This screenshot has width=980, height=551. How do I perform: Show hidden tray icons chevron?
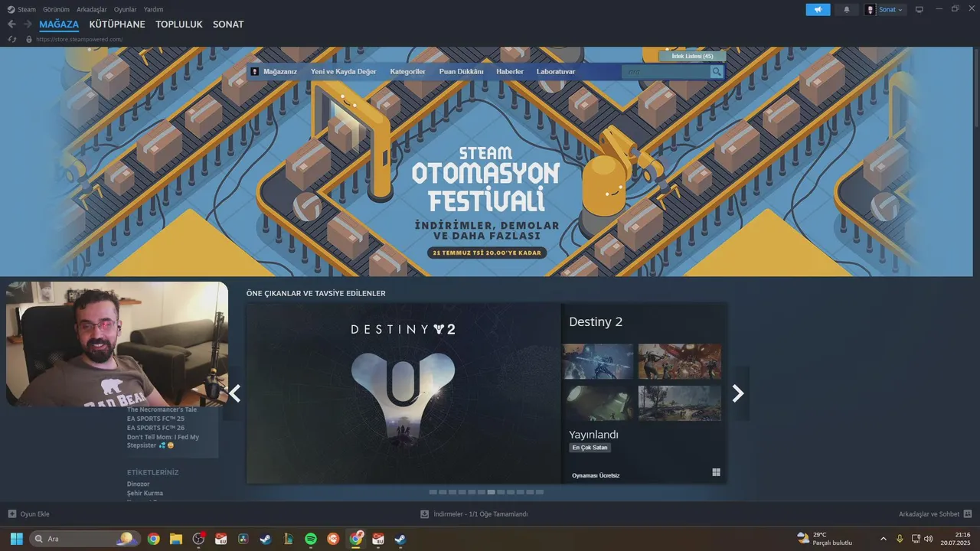tap(884, 539)
